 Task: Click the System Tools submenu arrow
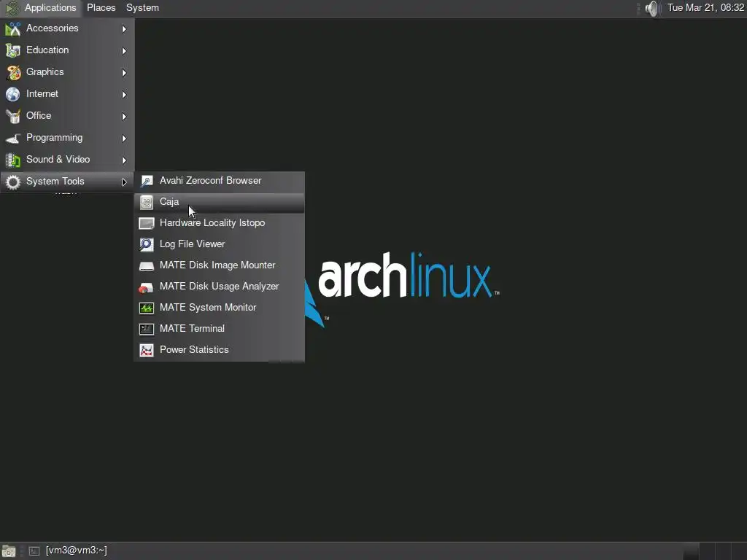tap(124, 182)
